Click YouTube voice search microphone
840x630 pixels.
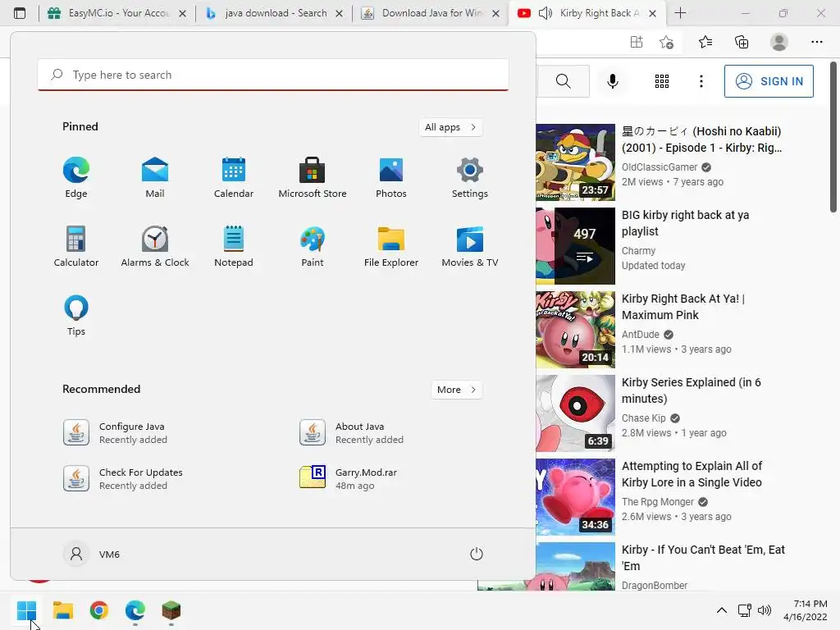click(x=612, y=81)
